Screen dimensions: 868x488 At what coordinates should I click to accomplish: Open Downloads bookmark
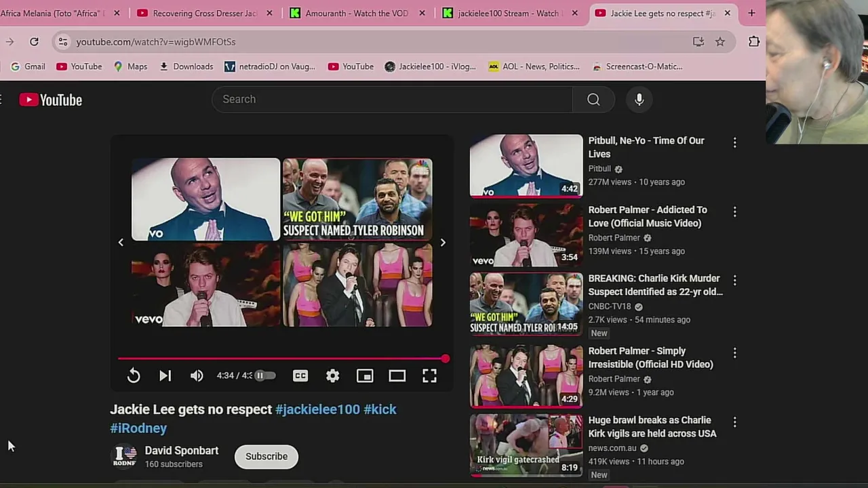tap(186, 66)
